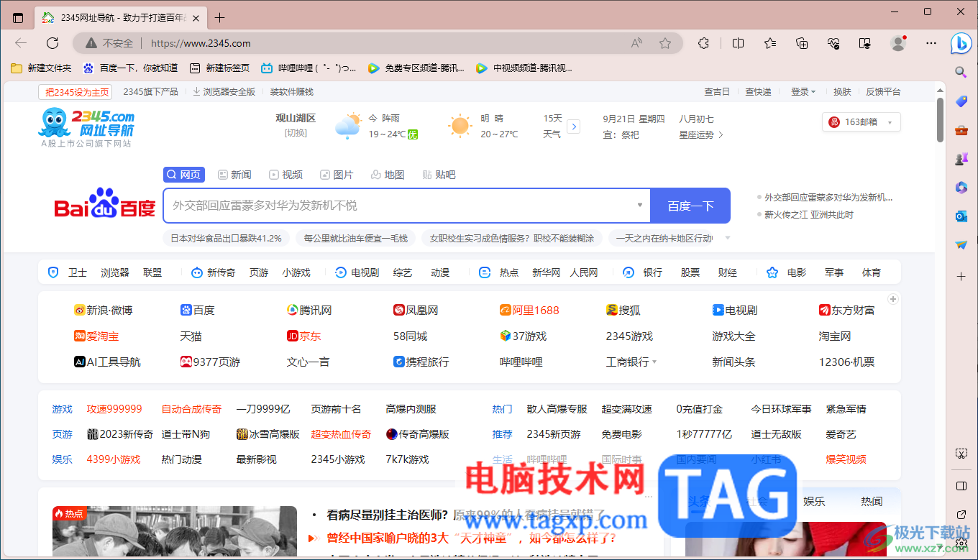Open 哔哩哔哩 bookmark in favorites bar
Viewport: 978px width, 560px height.
click(309, 68)
